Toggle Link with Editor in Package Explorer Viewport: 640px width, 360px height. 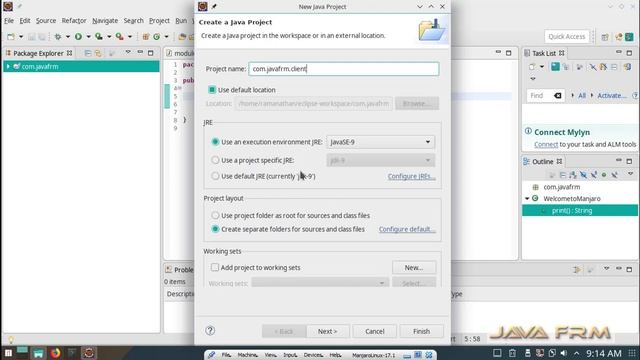[x=98, y=53]
